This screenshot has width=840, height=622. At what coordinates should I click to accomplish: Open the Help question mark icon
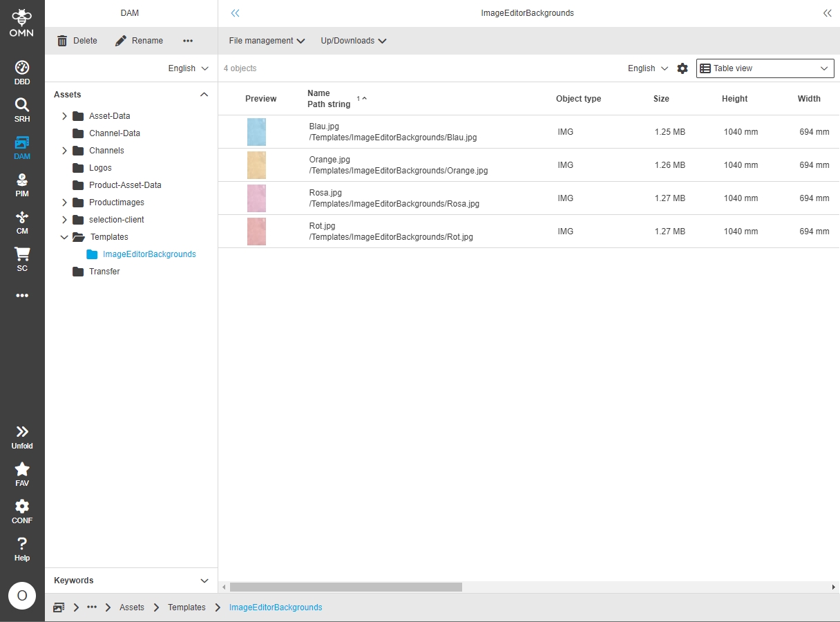point(22,548)
